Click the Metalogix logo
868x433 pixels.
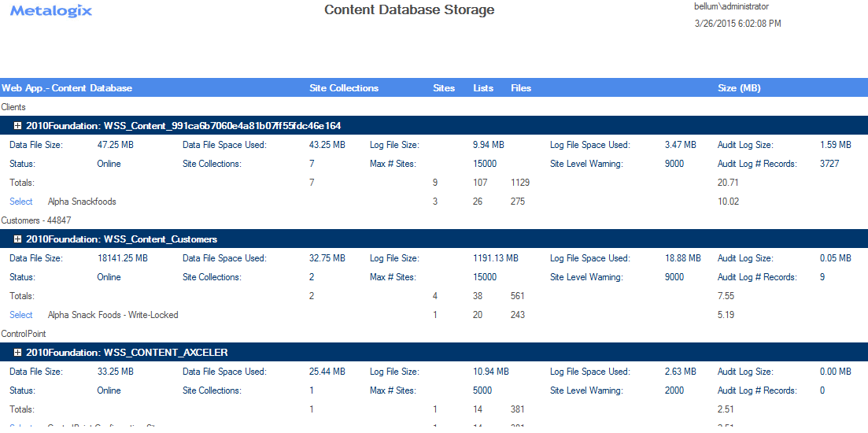[51, 11]
